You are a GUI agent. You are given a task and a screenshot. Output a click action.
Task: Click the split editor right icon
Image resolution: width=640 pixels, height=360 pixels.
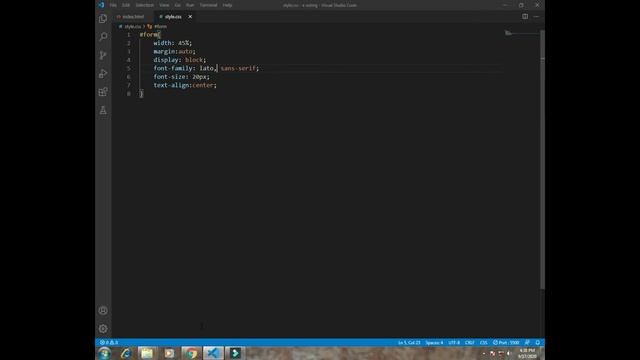[x=525, y=16]
